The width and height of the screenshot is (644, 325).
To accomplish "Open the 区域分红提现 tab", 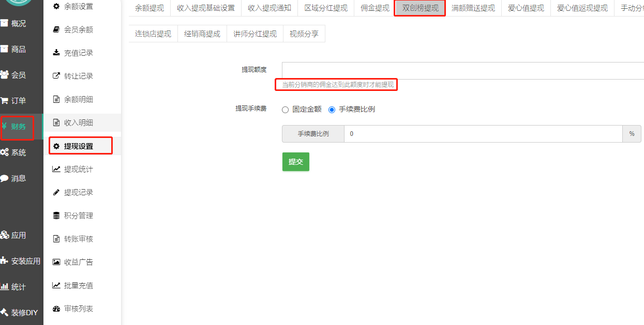I will click(x=326, y=8).
